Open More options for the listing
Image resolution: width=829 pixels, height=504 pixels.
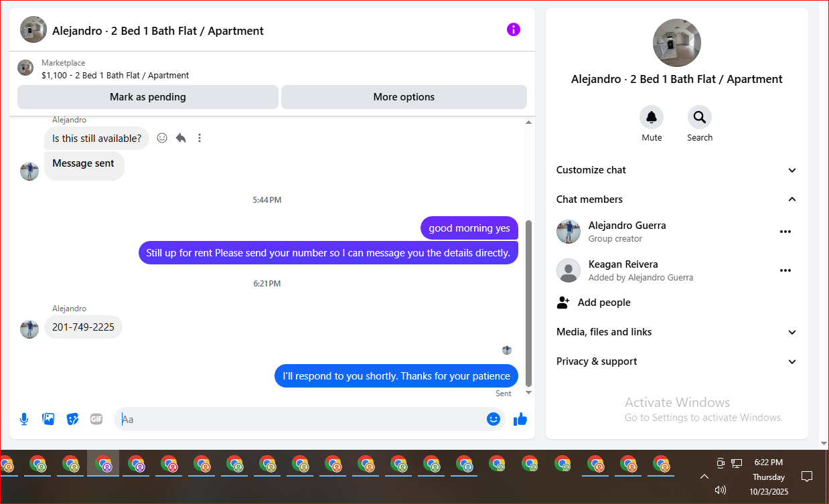[404, 97]
